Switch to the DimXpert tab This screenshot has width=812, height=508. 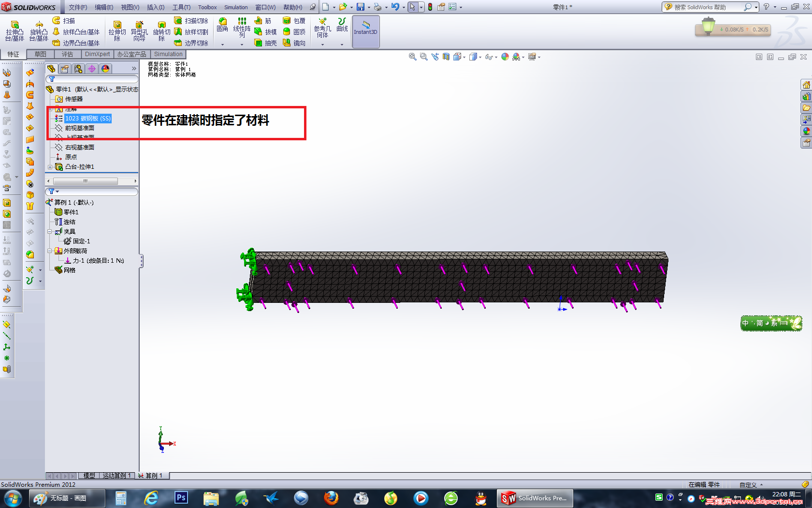[98, 54]
